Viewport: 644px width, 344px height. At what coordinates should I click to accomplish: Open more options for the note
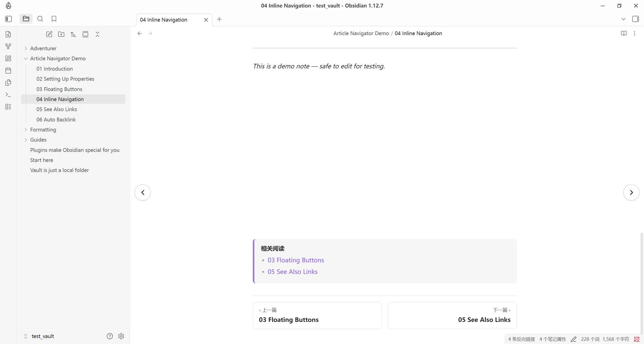tap(634, 33)
